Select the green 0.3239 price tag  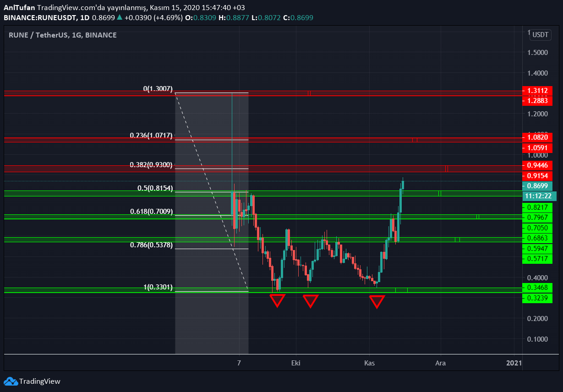pyautogui.click(x=537, y=298)
